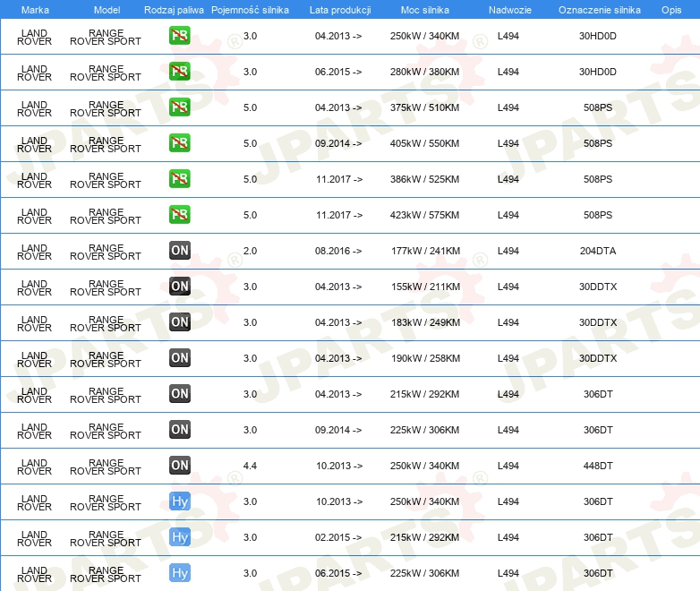Click the Hy hybrid icon in the 06.2015 306DT row
700x591 pixels.
pos(180,573)
